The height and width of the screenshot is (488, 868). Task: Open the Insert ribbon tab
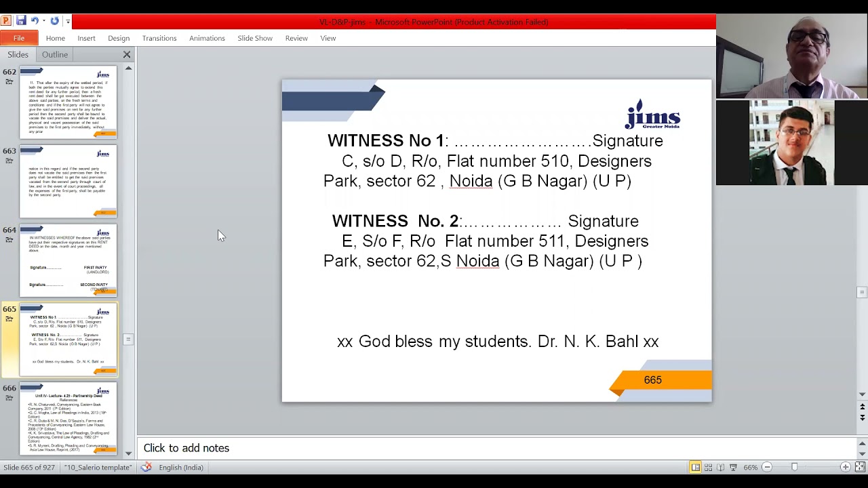coord(86,38)
